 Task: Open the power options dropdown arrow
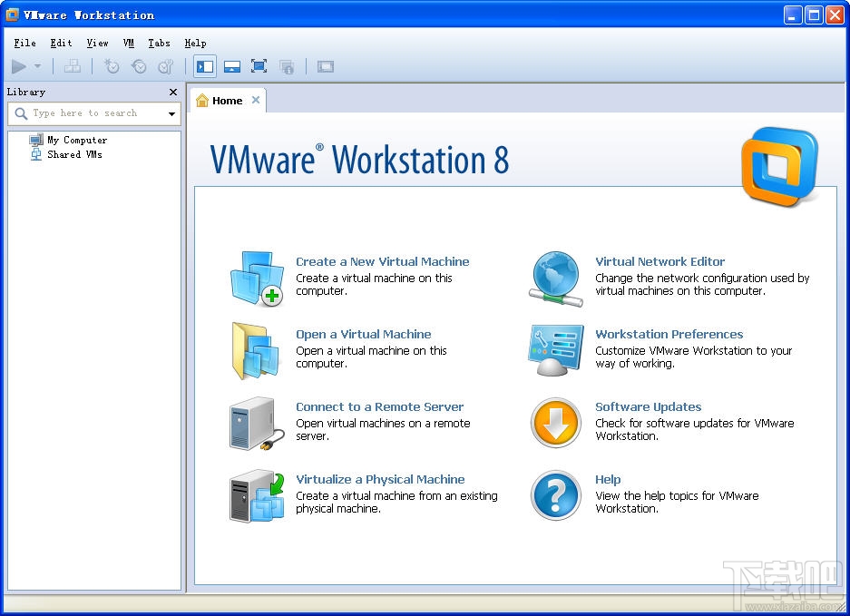(x=37, y=66)
